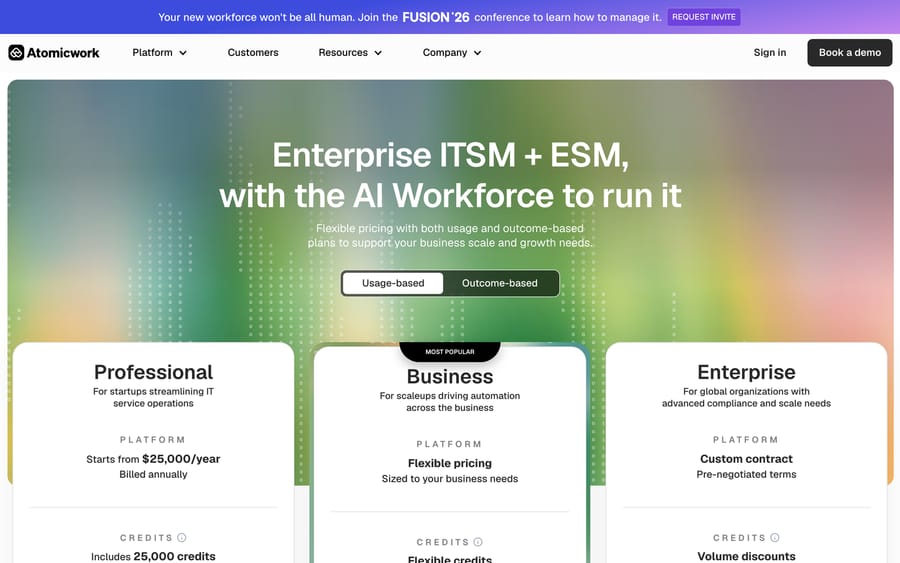Image resolution: width=900 pixels, height=563 pixels.
Task: Click the Sign in link
Action: (770, 52)
